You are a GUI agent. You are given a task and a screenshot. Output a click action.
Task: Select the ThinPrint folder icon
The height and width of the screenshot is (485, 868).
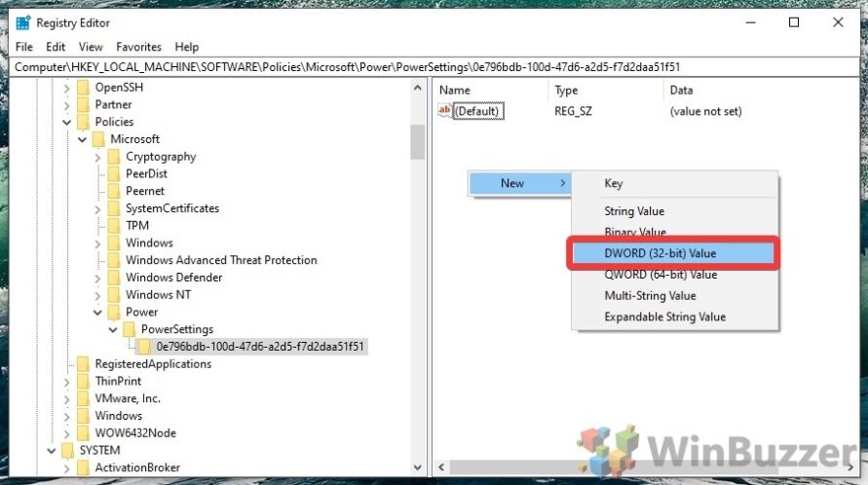point(83,381)
